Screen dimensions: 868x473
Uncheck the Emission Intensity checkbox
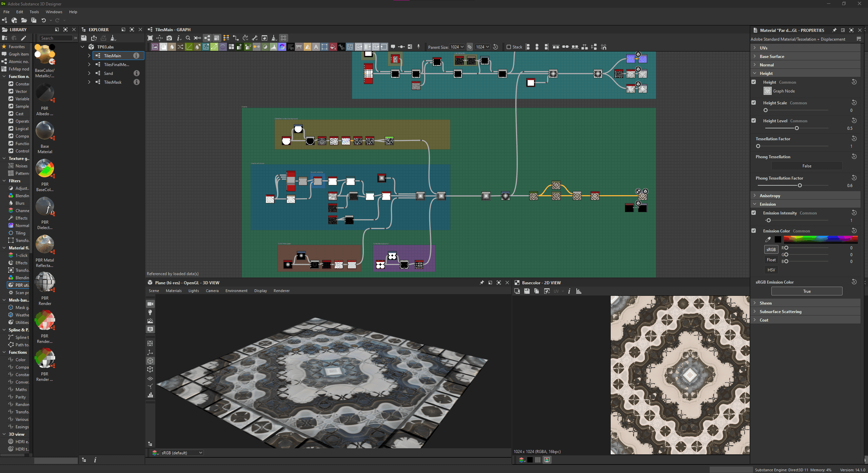pos(754,213)
